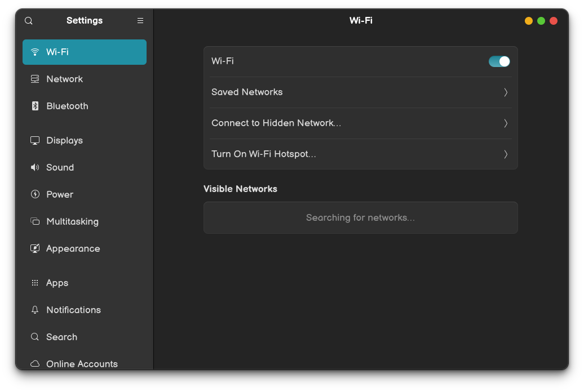Go to Appearance settings
The image size is (584, 392).
pyautogui.click(x=85, y=248)
